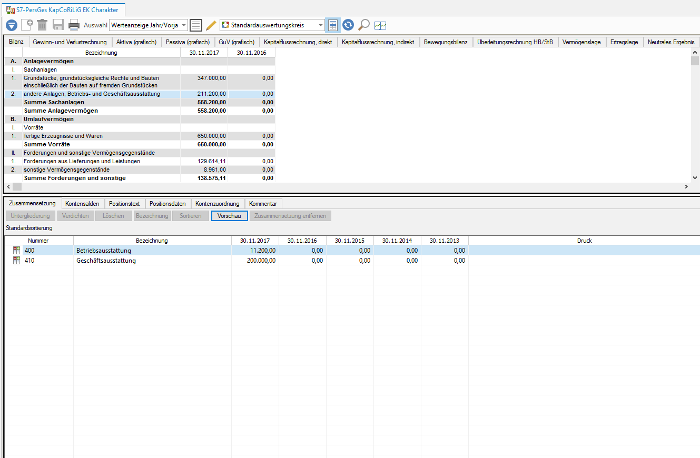Image resolution: width=700 pixels, height=458 pixels.
Task: Click the magnifying glass search icon
Action: pos(364,25)
